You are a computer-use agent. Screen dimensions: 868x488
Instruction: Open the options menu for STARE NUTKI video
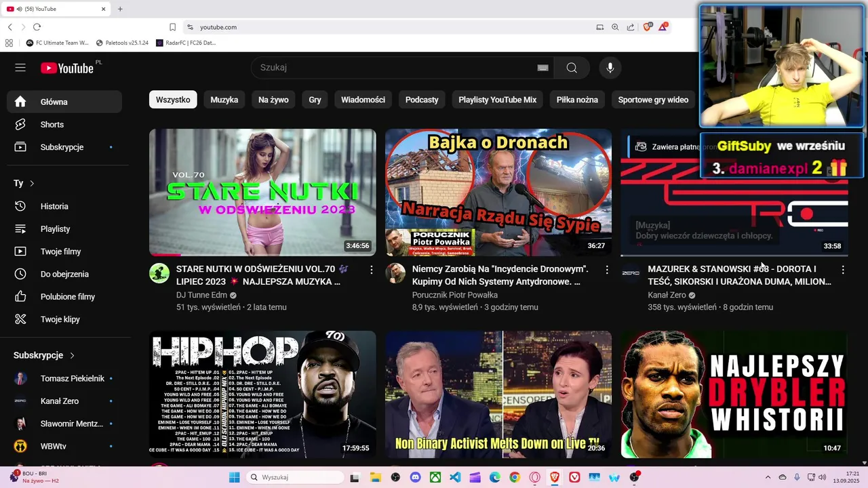click(371, 270)
